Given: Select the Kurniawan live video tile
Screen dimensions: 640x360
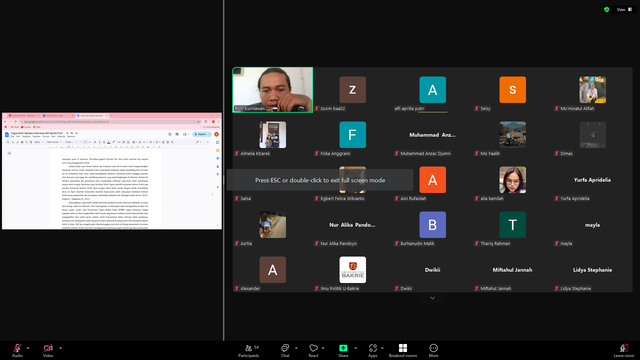Looking at the screenshot, I should tap(273, 90).
